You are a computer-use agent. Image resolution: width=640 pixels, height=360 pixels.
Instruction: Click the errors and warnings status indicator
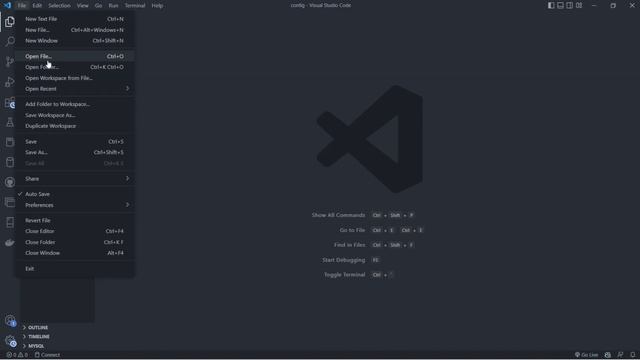click(17, 355)
